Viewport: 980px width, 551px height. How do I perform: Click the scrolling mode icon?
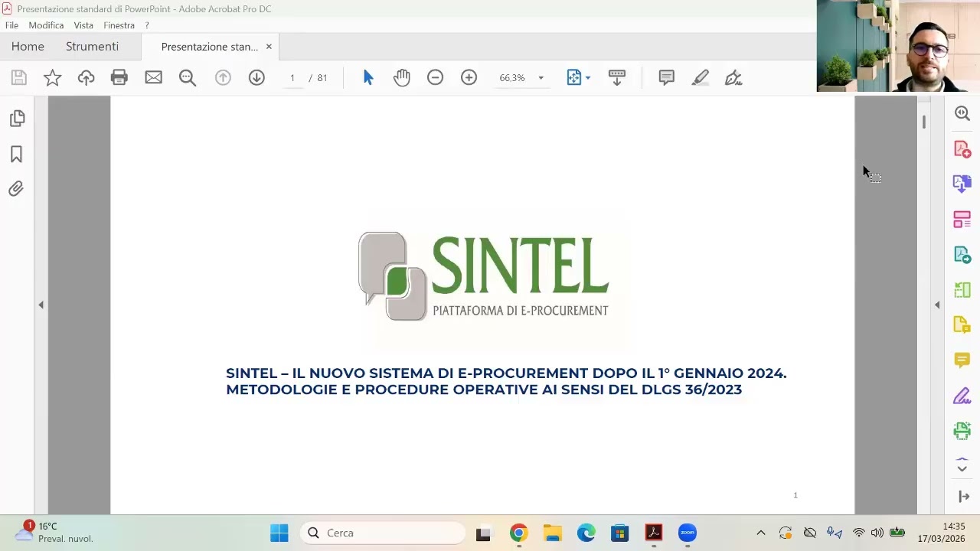tap(617, 77)
